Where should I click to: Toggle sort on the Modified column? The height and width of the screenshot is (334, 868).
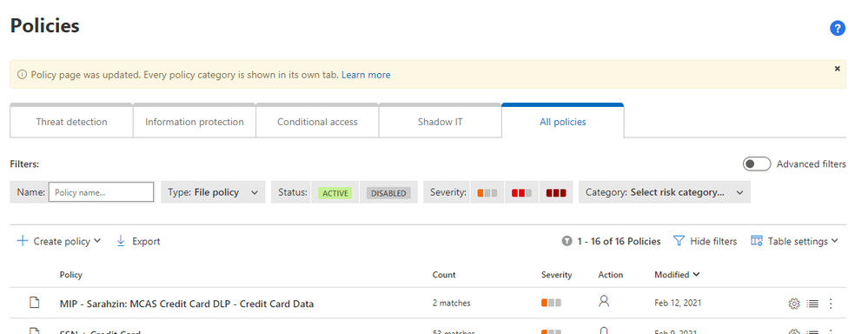677,275
